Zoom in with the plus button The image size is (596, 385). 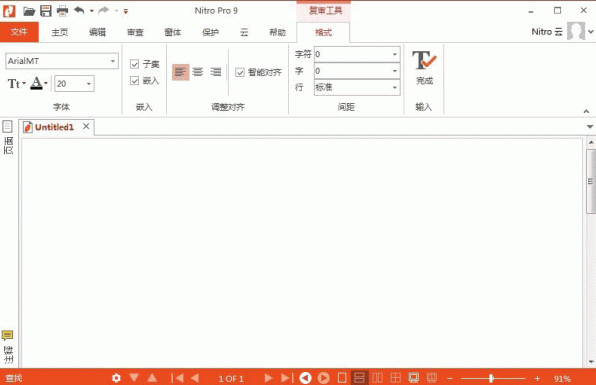coord(537,379)
